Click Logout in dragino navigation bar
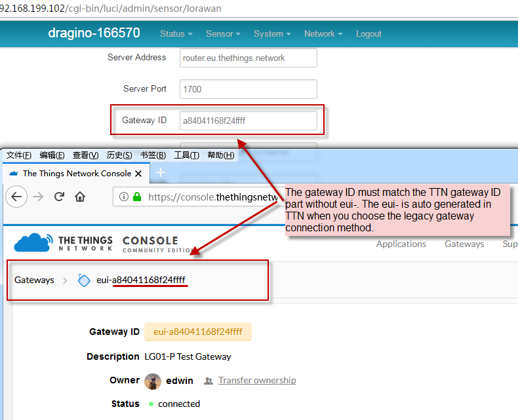The height and width of the screenshot is (420, 518). point(369,33)
